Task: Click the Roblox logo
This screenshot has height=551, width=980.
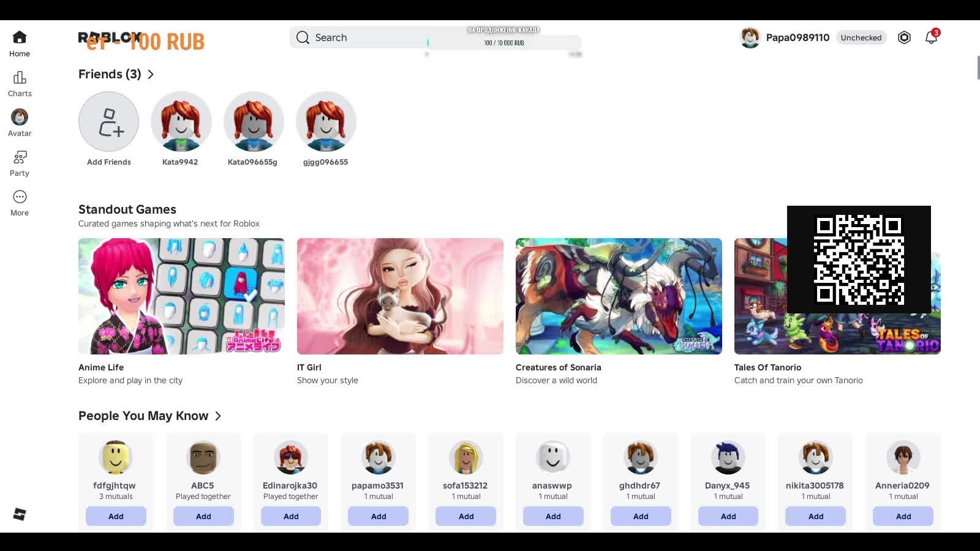Action: tap(109, 37)
